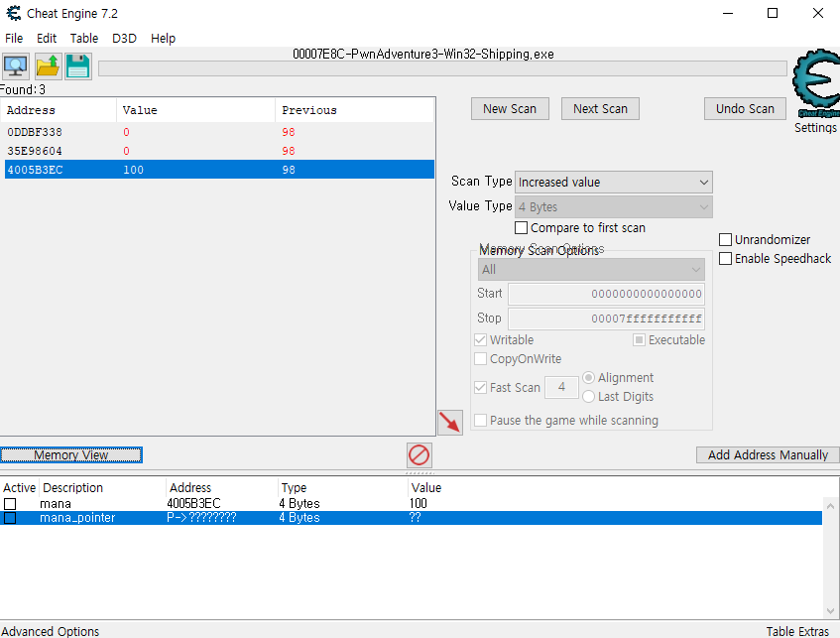Click the Start address input field
This screenshot has width=840, height=638.
(x=606, y=294)
